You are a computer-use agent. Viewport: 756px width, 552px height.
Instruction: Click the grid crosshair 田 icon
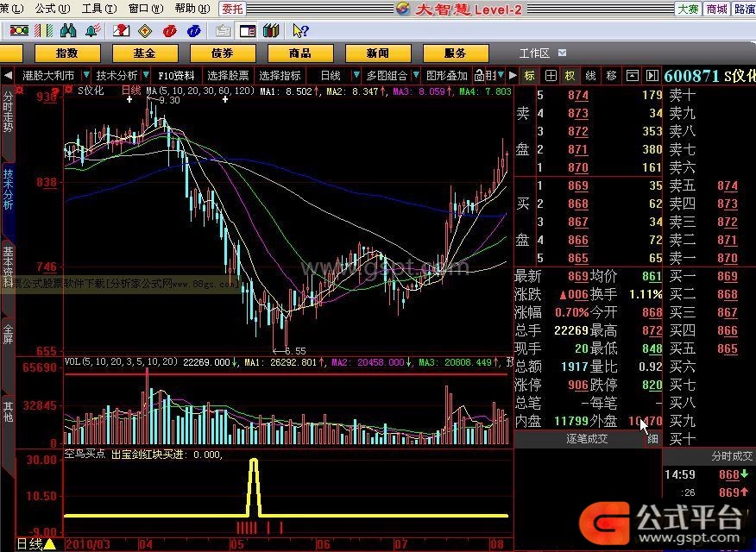click(x=551, y=76)
